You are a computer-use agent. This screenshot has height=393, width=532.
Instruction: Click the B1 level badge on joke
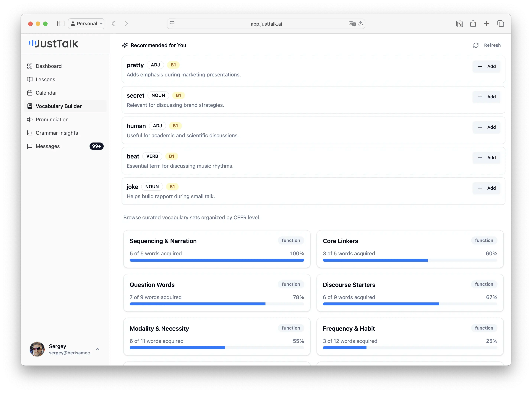tap(172, 187)
